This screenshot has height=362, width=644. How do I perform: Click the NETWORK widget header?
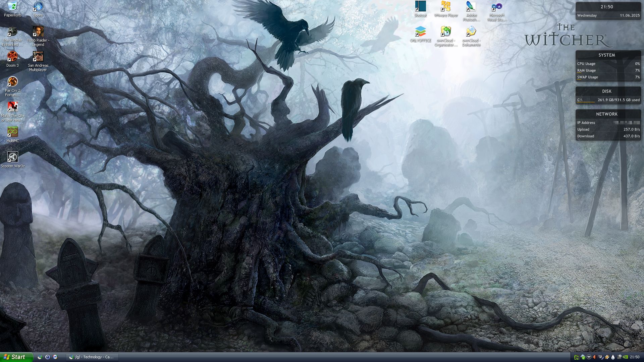point(607,114)
